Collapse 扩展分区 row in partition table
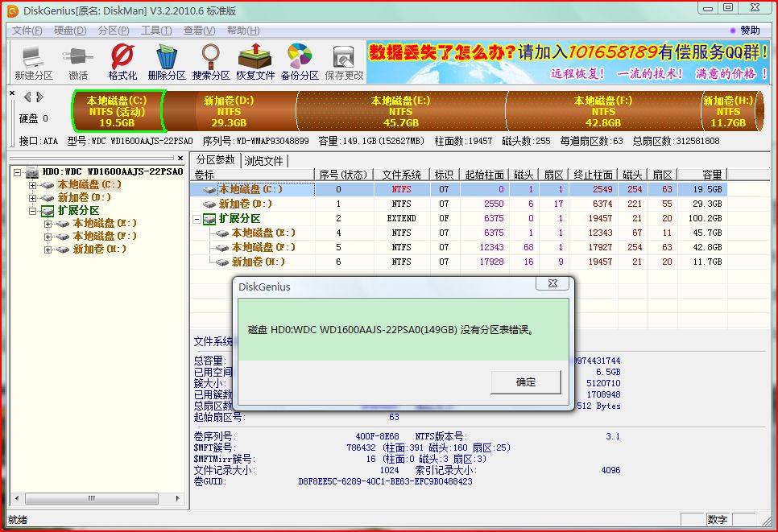The width and height of the screenshot is (778, 532). pos(197,219)
